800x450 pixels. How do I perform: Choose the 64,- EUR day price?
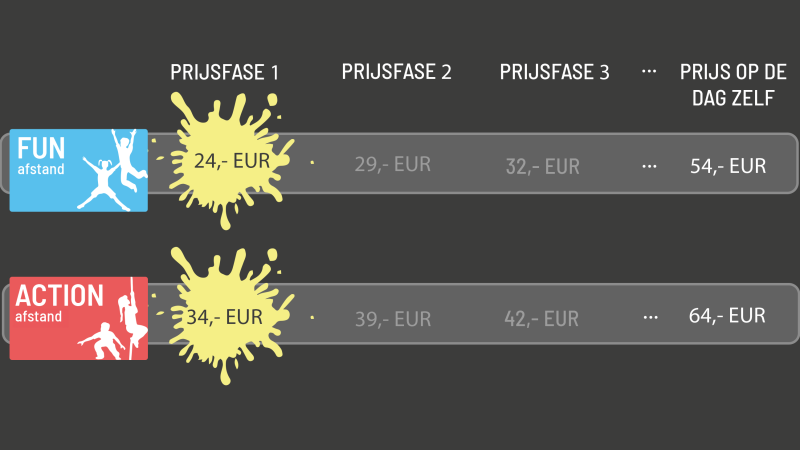(727, 315)
